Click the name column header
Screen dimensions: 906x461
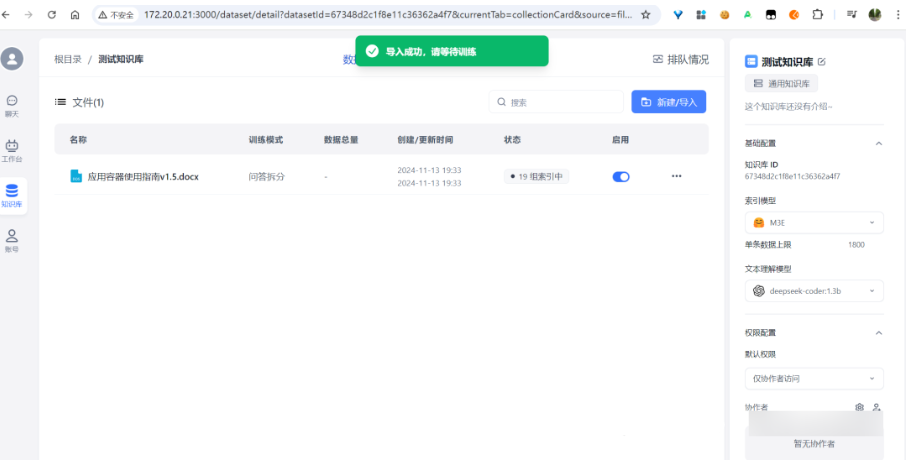(79, 140)
